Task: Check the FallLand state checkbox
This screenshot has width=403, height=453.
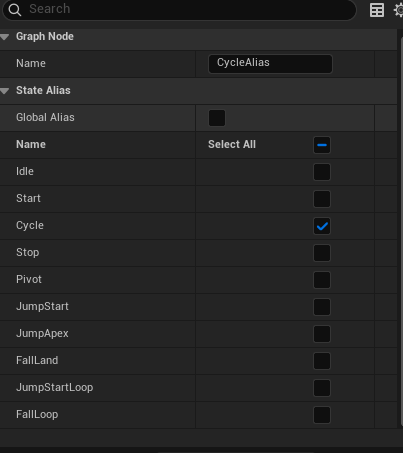Action: click(x=322, y=361)
